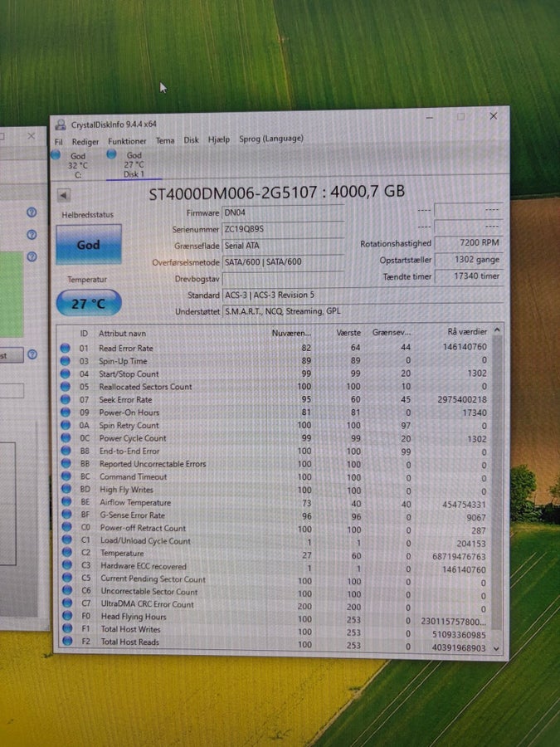Click the previous disk arrow button
This screenshot has height=747, width=560.
pos(64,195)
